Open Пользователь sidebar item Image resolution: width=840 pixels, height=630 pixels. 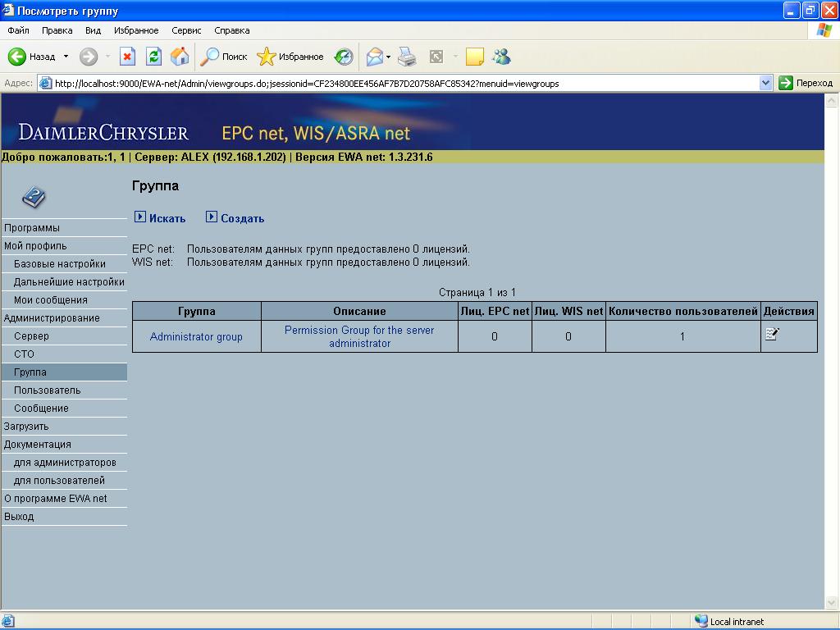64,390
